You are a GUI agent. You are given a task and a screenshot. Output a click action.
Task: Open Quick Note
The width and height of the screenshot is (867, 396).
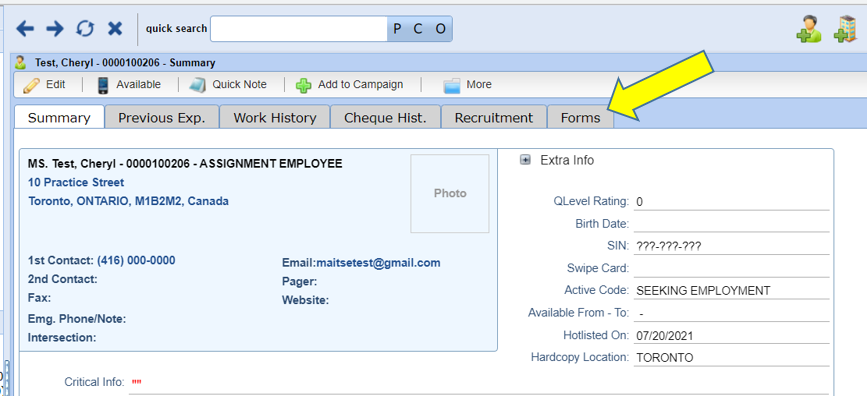[228, 85]
